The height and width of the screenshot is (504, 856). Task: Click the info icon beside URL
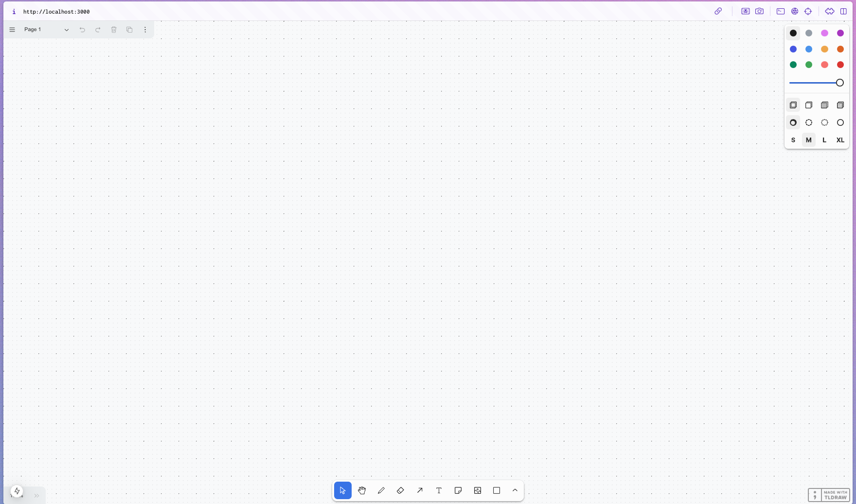click(x=14, y=12)
